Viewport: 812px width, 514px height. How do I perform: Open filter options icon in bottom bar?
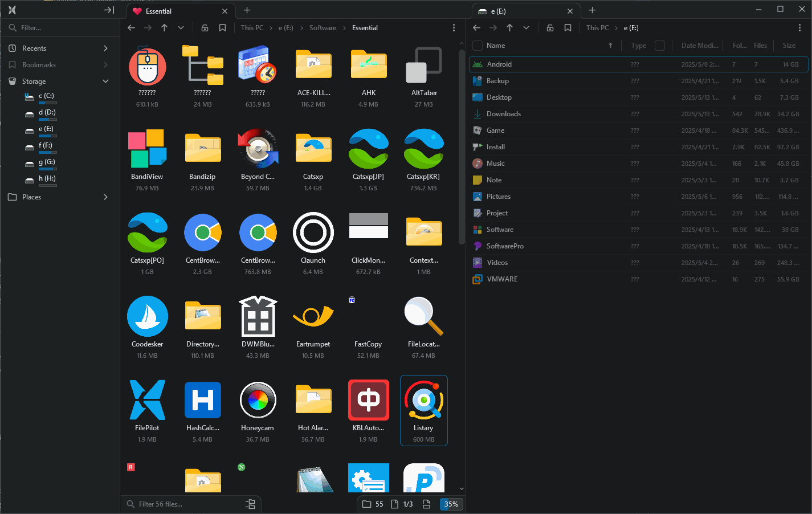[x=250, y=504]
